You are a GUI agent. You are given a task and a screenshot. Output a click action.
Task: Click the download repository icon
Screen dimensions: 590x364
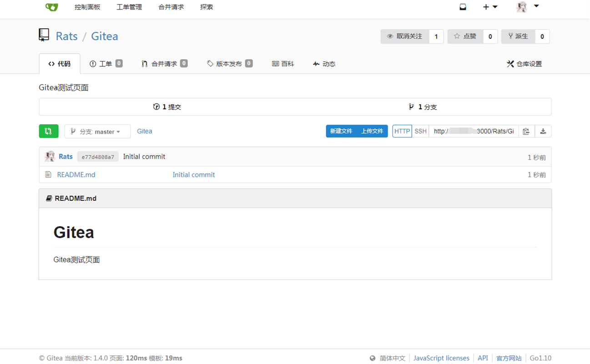coord(543,131)
